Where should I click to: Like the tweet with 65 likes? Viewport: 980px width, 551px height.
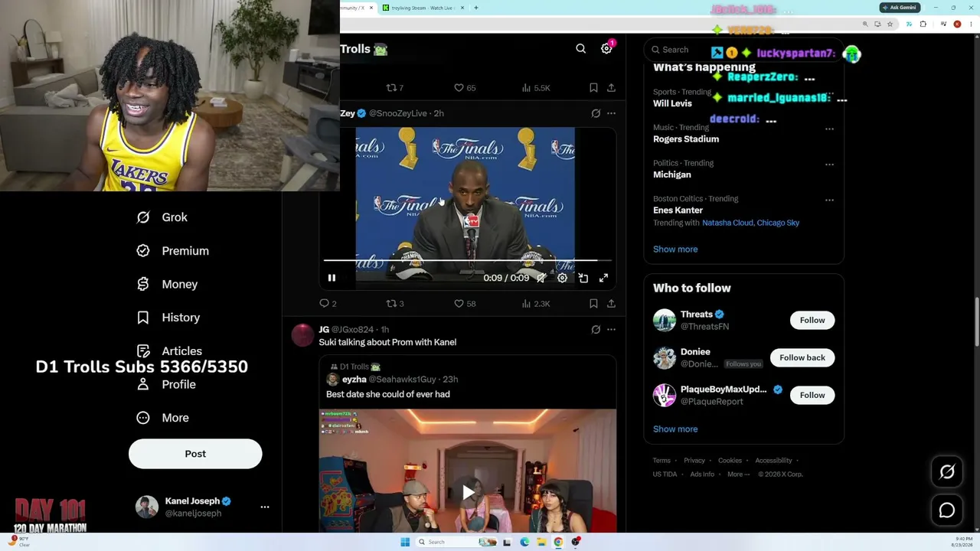465,88
